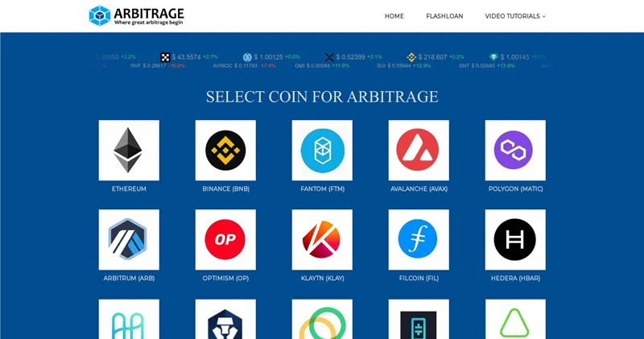Choose the Fantom FTM coin icon

pyautogui.click(x=322, y=150)
